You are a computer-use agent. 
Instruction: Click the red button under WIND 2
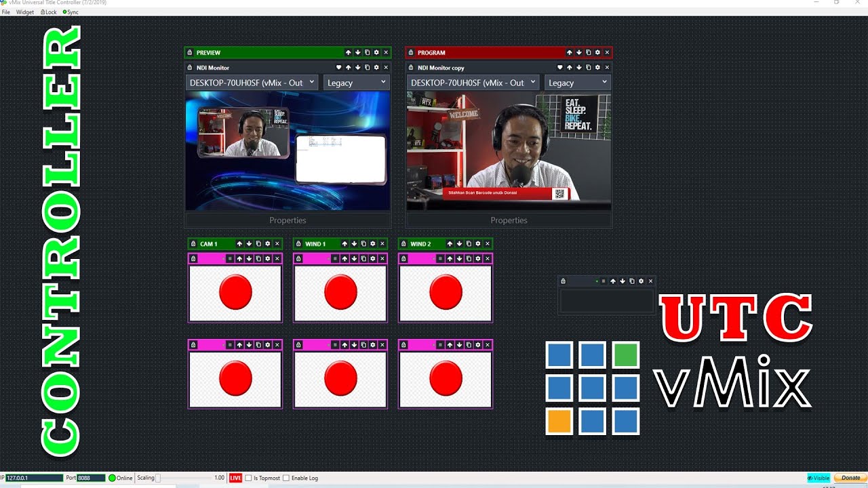pyautogui.click(x=446, y=293)
